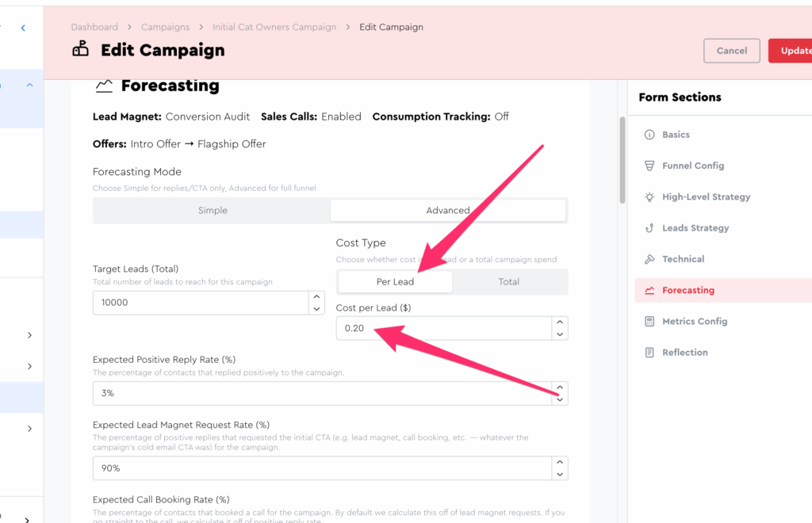Click the Update button

793,51
